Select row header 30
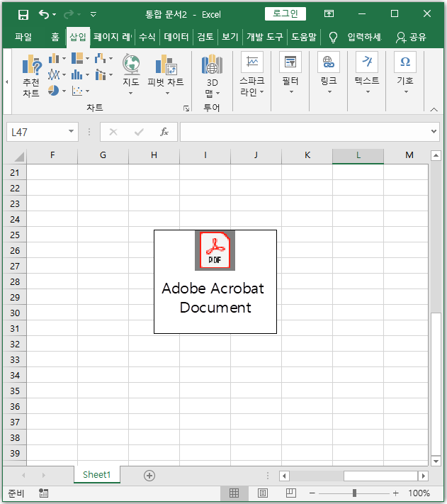 tap(15, 313)
